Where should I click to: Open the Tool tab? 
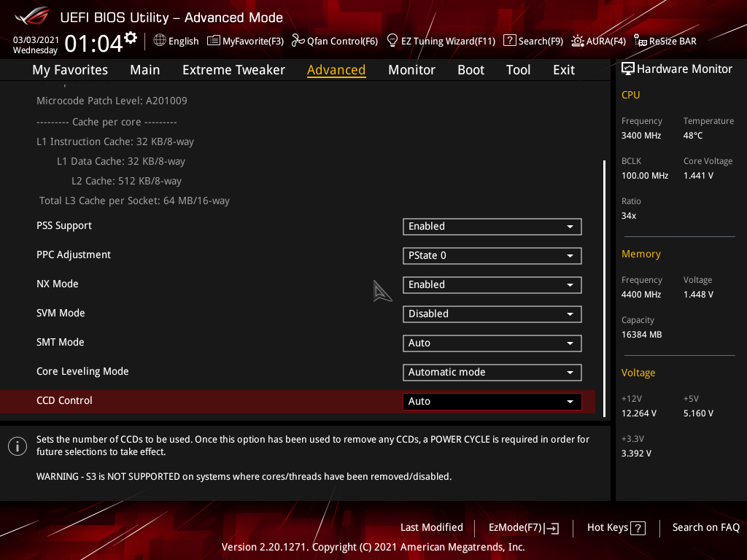tap(518, 70)
